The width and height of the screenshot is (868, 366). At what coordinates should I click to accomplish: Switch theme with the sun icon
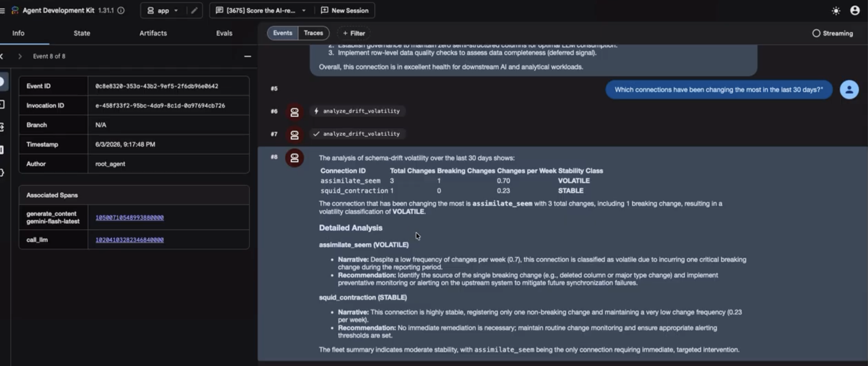pos(836,11)
